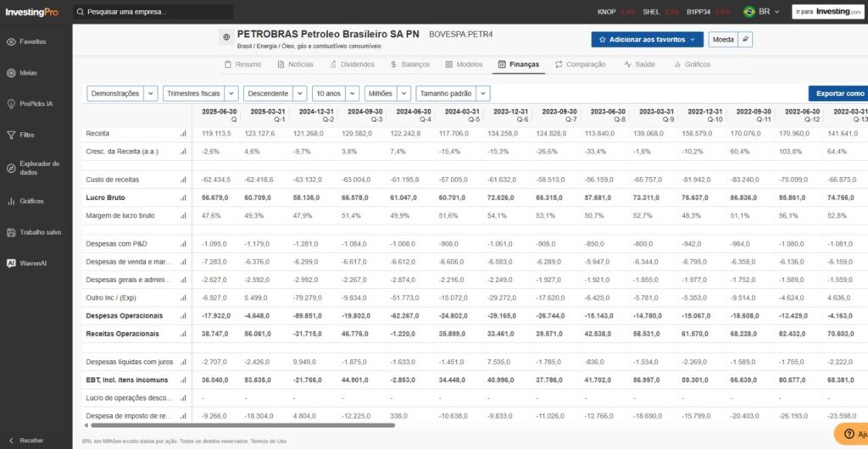868x449 pixels.
Task: Click Ir para Investing.com button
Action: point(828,12)
